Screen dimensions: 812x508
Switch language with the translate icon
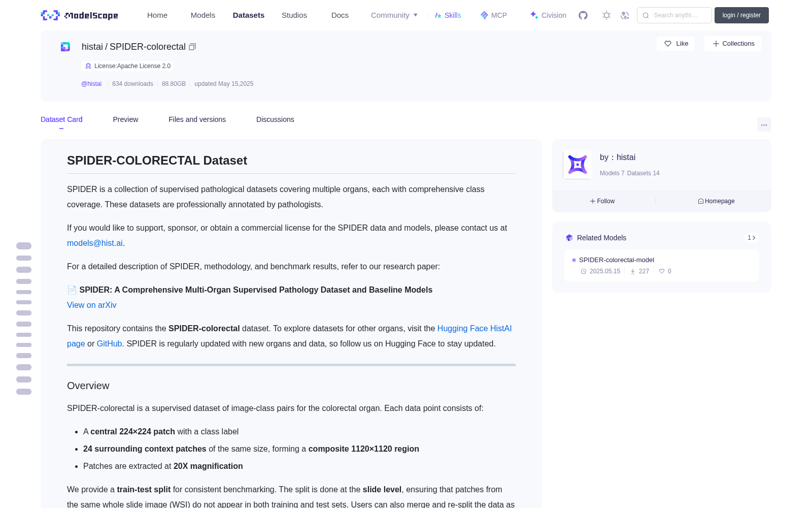coord(625,15)
